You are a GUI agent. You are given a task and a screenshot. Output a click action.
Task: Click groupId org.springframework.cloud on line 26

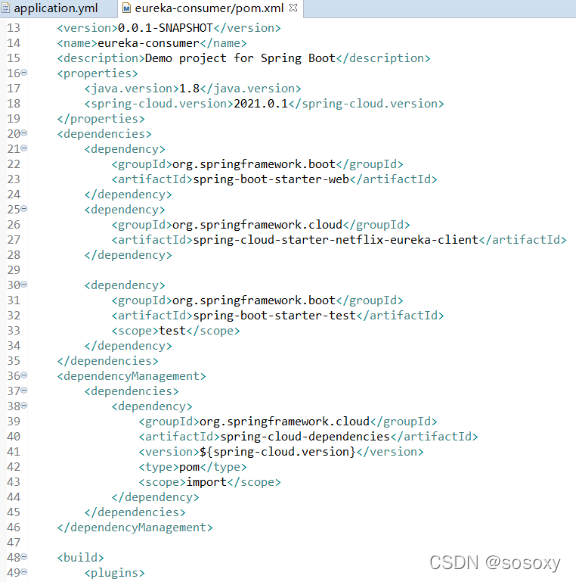257,225
